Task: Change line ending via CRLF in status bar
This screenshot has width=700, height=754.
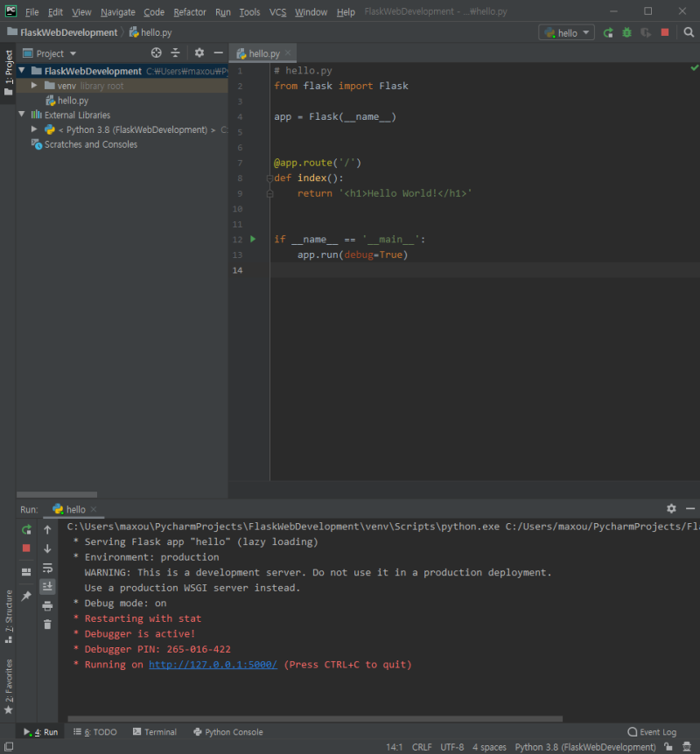Action: [422, 746]
